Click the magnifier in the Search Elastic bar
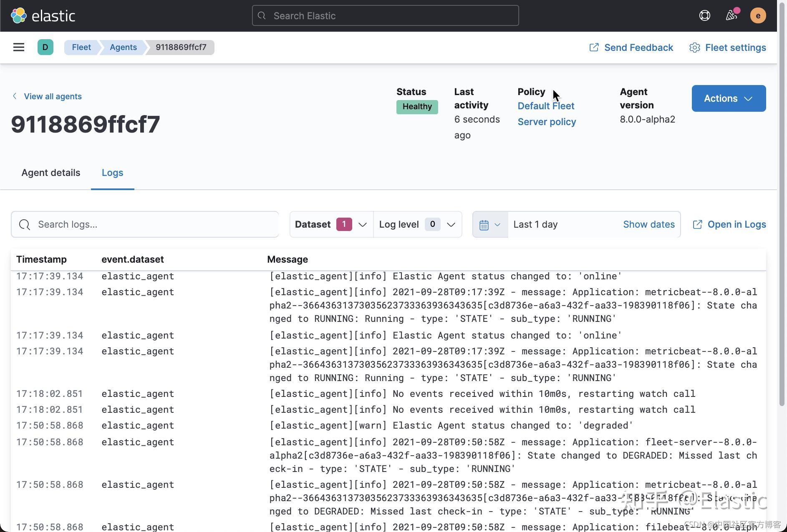787x532 pixels. coord(262,15)
